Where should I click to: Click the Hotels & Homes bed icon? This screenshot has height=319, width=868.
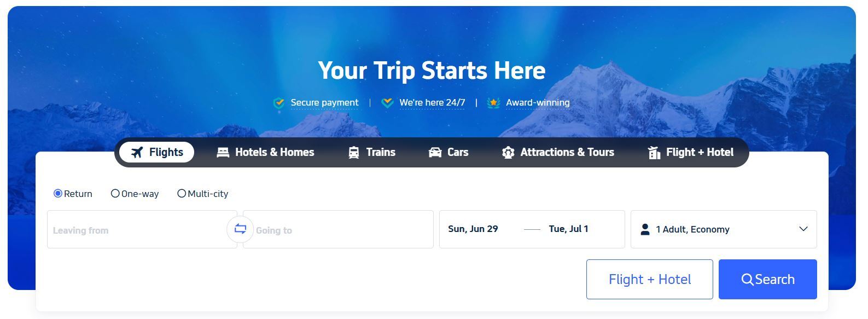click(223, 152)
